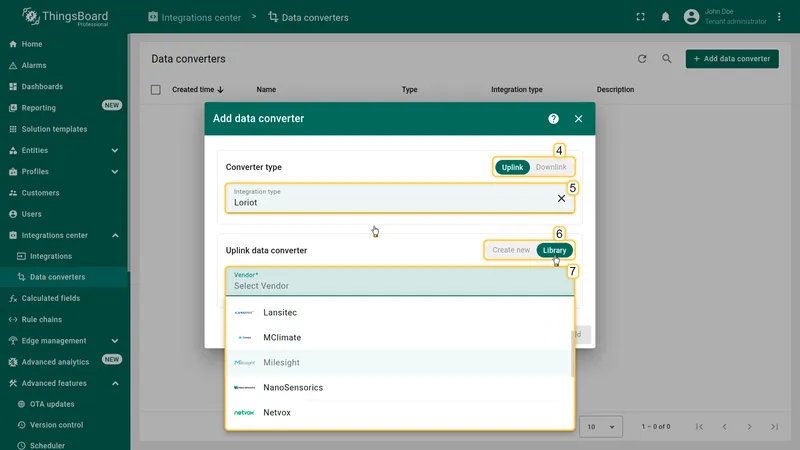Go to the previous page arrow
Viewport: 800px width, 450px height.
coord(724,427)
